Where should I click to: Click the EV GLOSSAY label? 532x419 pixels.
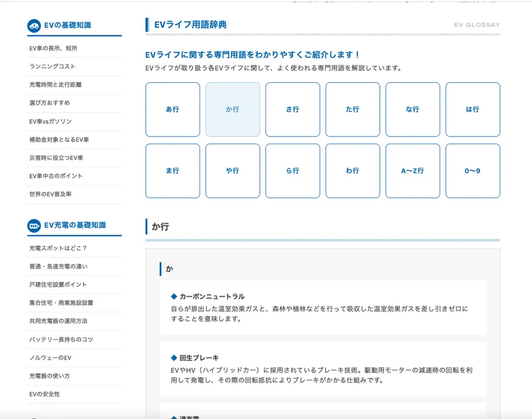click(x=477, y=25)
